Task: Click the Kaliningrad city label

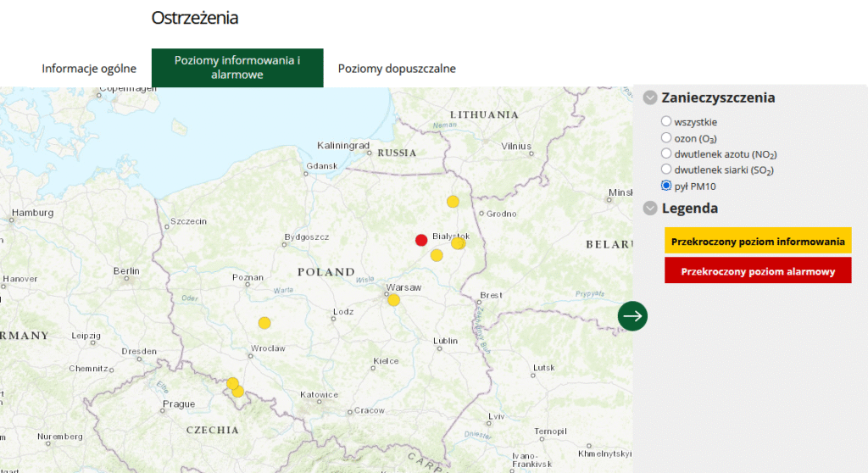Action: tap(343, 145)
